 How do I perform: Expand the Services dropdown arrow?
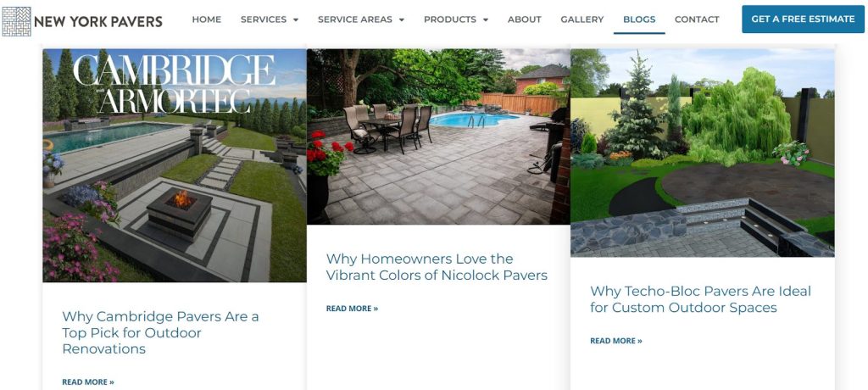296,20
